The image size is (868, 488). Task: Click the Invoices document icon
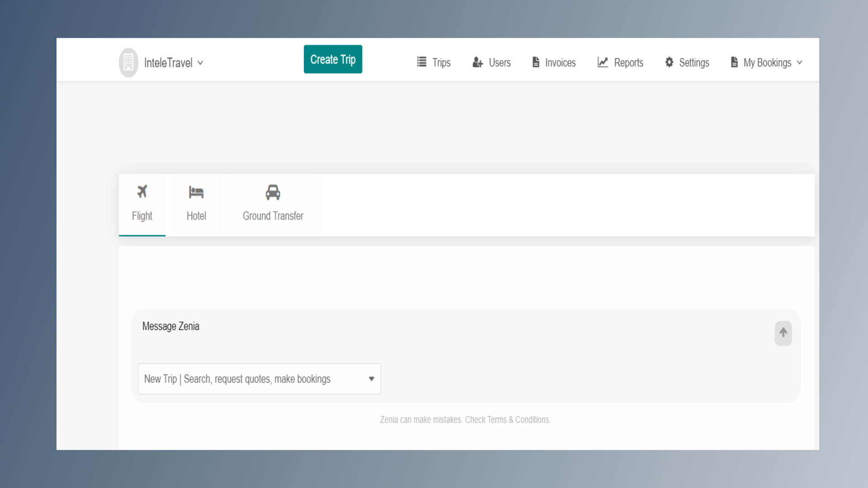click(x=536, y=62)
